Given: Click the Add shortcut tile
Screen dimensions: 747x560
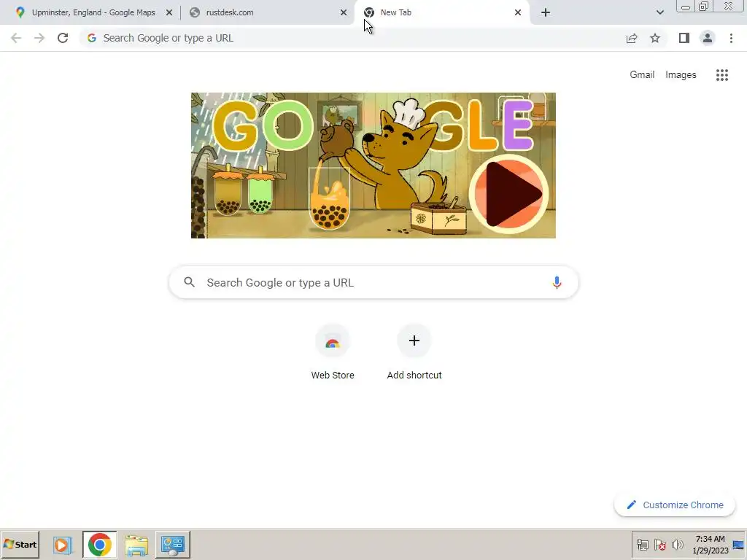Looking at the screenshot, I should [414, 352].
